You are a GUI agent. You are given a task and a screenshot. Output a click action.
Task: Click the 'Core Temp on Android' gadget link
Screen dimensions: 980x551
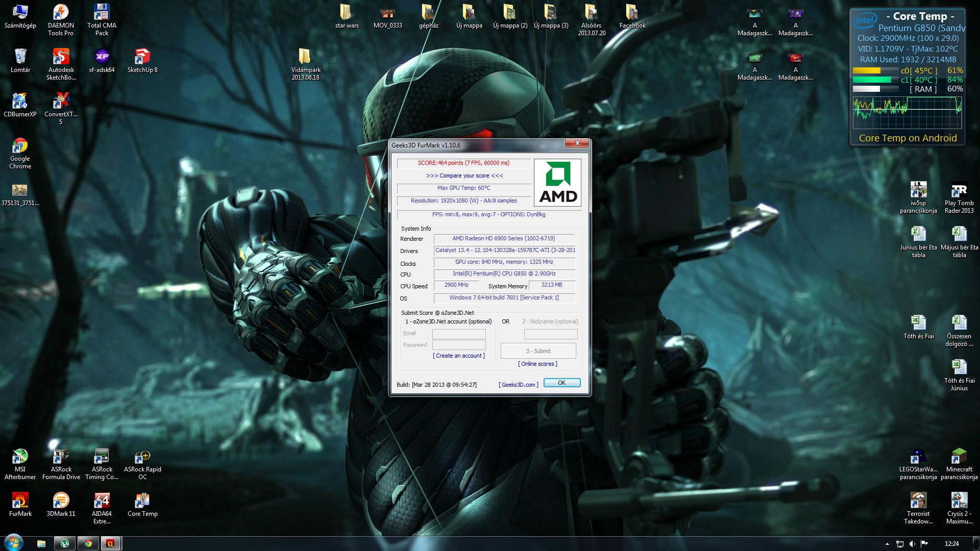(x=908, y=138)
